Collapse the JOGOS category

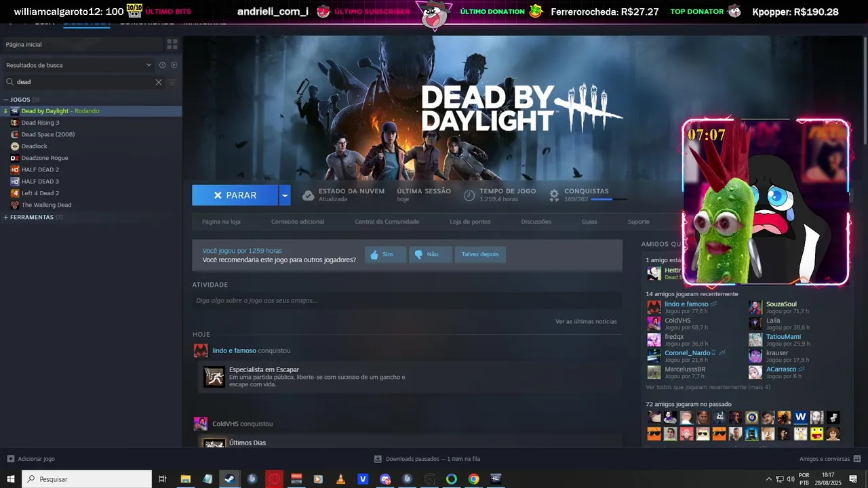[x=6, y=100]
